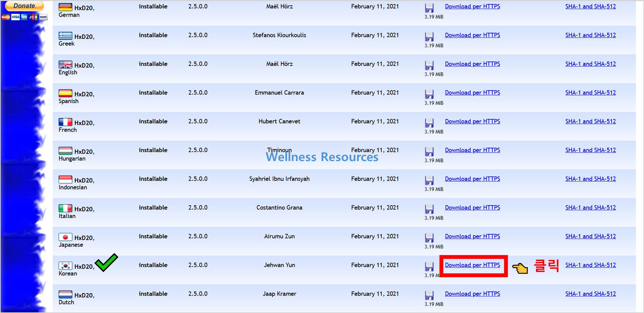Select the text "Syahriel Ibnu Irfansyah"

click(279, 179)
